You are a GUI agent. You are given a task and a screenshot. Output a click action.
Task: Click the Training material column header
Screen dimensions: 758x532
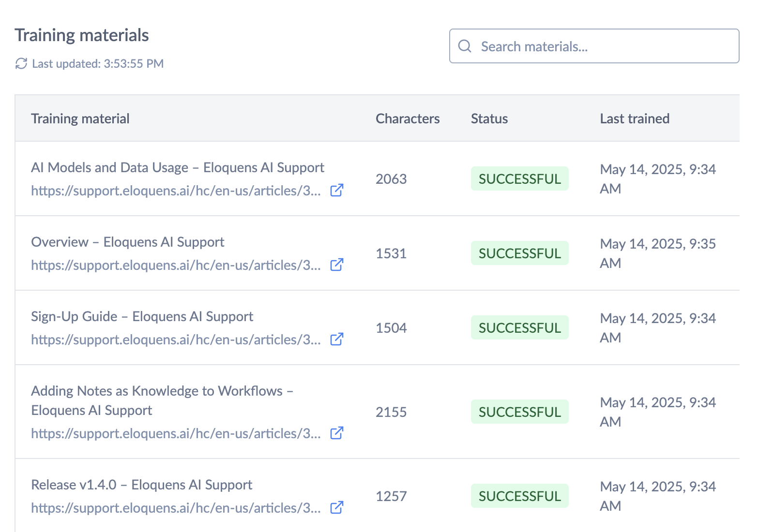(80, 118)
